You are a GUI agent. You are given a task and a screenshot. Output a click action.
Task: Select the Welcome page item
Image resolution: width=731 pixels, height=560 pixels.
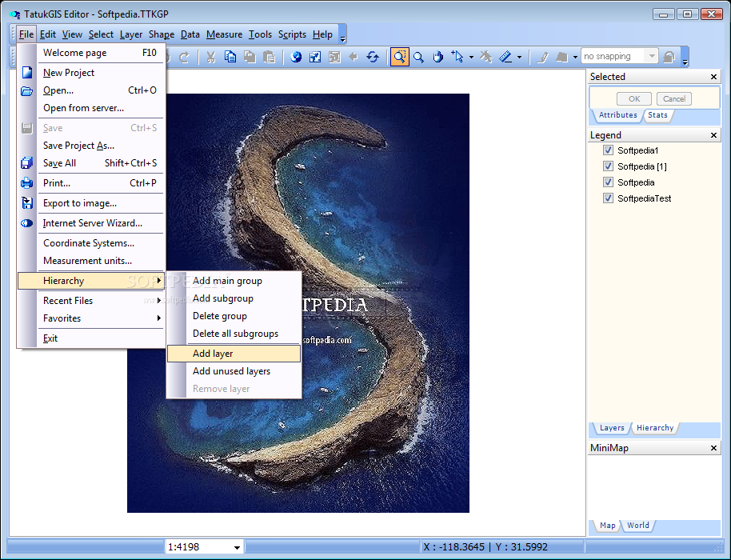(91, 53)
